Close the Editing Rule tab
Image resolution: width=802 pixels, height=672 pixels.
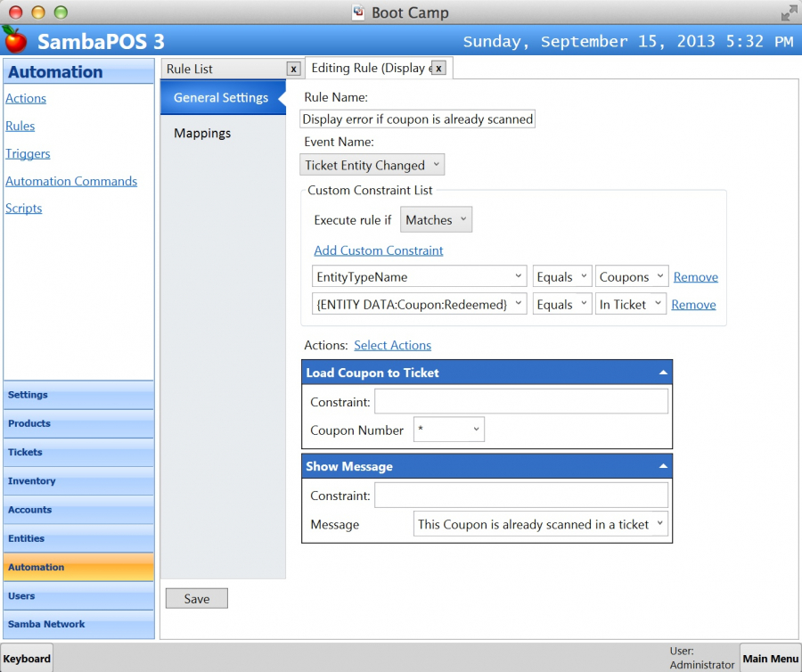click(x=438, y=69)
